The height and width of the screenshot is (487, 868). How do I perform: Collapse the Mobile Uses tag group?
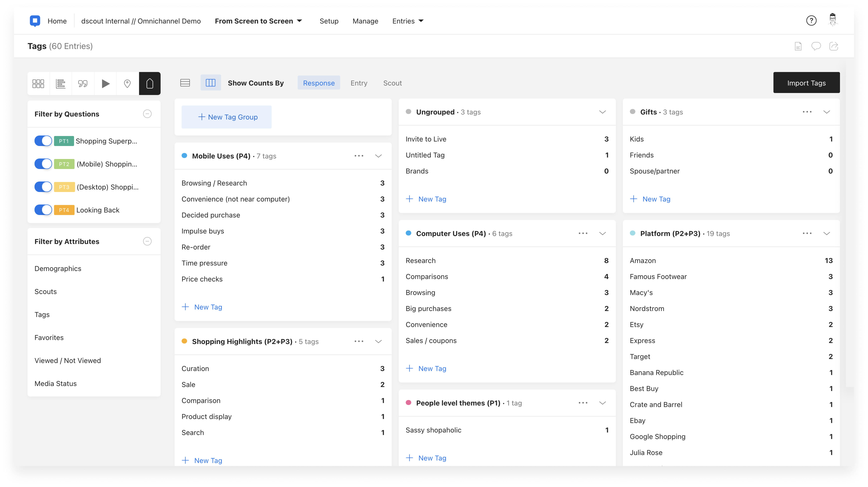click(378, 156)
